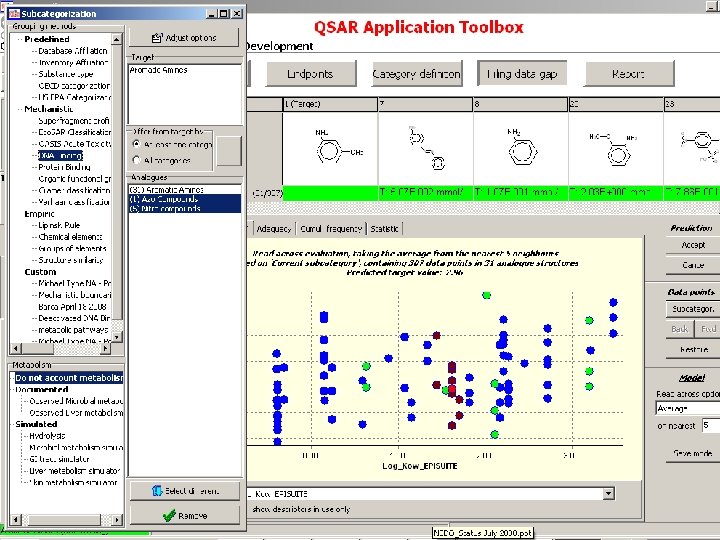Select Database Affiliation grouping method
The image size is (720, 540).
pos(73,51)
